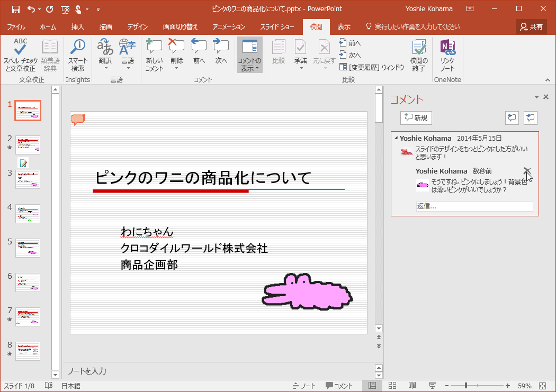Image resolution: width=556 pixels, height=392 pixels.
Task: Collapse Yoshie Kohama comment thread
Action: 396,139
